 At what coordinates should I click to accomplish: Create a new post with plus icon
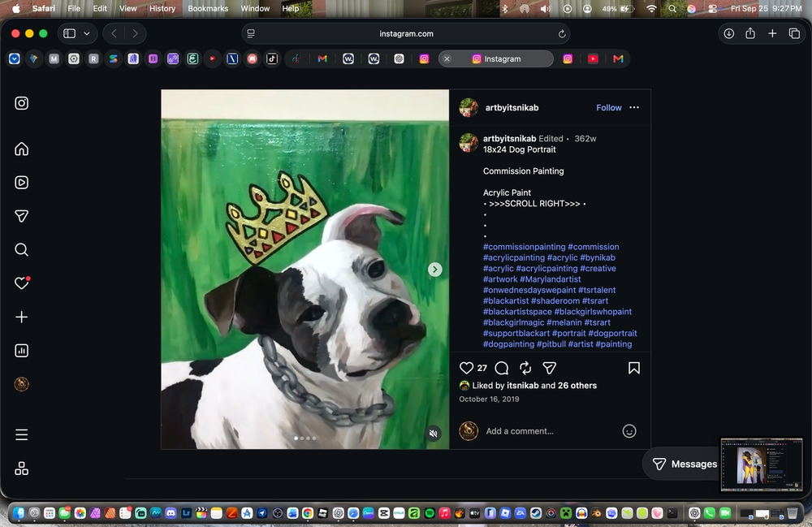click(x=21, y=317)
